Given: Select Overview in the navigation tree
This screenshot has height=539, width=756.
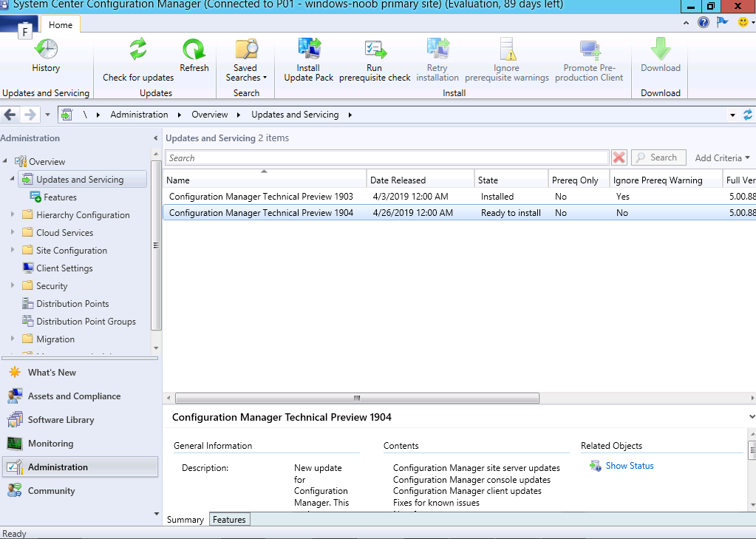Looking at the screenshot, I should pos(47,162).
